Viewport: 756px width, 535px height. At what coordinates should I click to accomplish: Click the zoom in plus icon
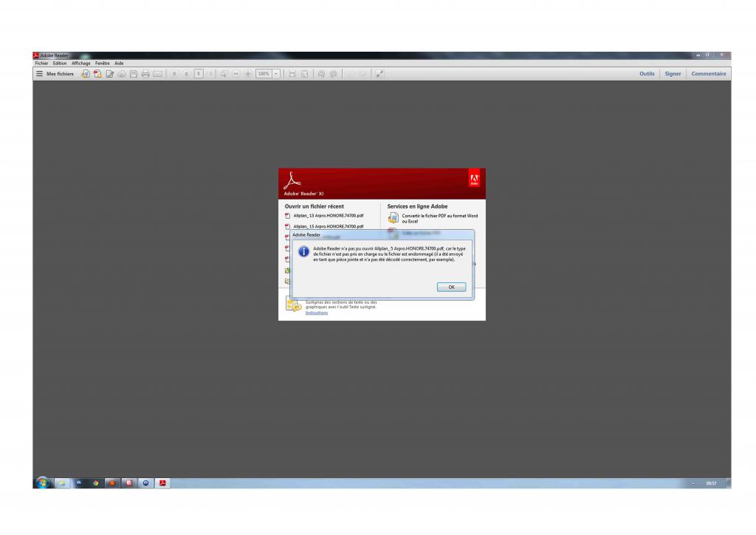pyautogui.click(x=248, y=74)
